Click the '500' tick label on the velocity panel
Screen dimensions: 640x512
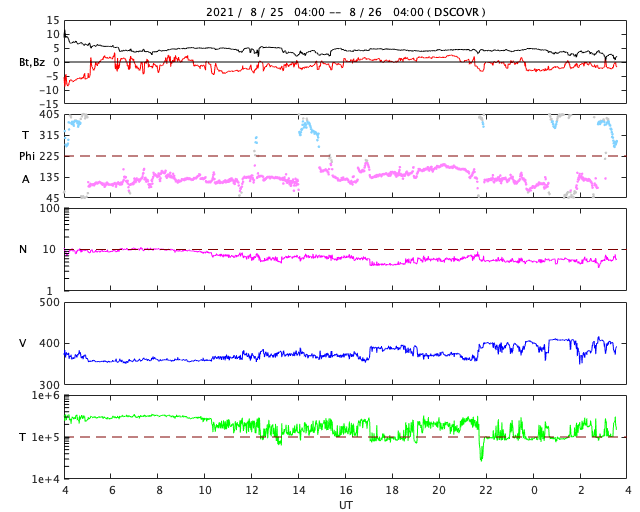(49, 303)
